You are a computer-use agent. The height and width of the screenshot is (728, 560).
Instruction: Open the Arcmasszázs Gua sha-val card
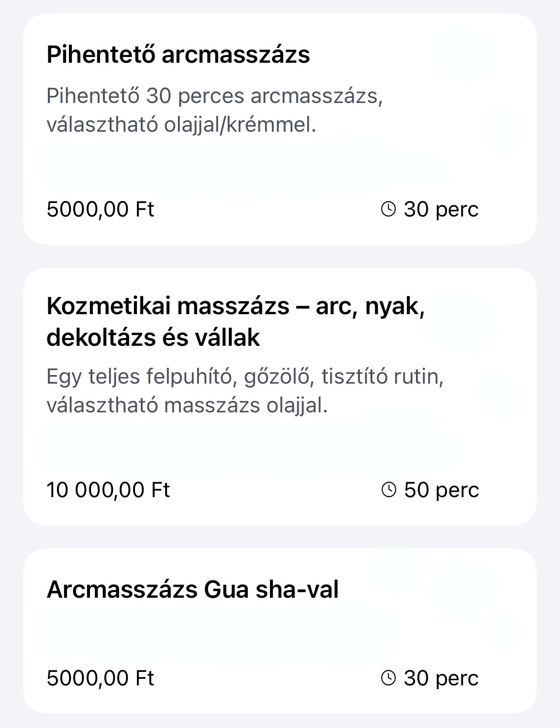point(280,631)
